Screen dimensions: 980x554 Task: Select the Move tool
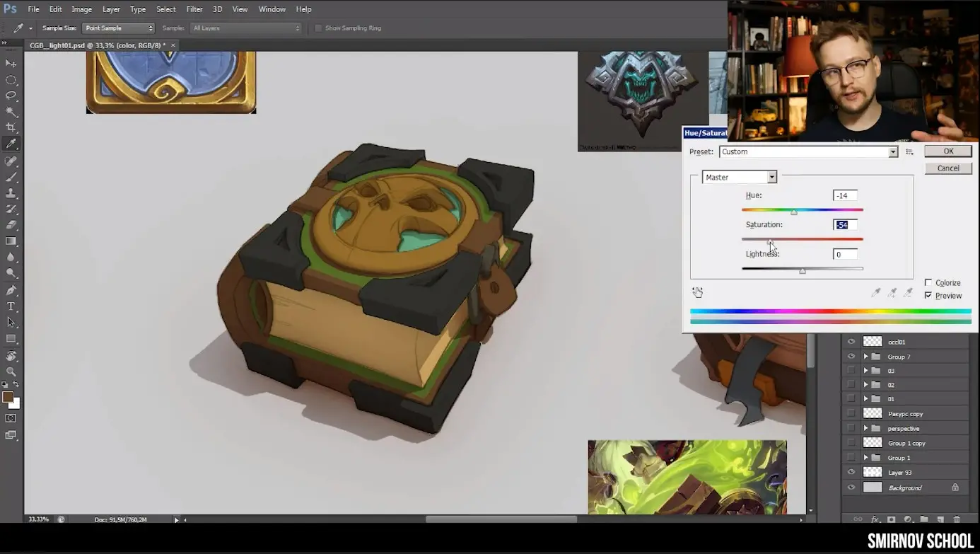(11, 64)
